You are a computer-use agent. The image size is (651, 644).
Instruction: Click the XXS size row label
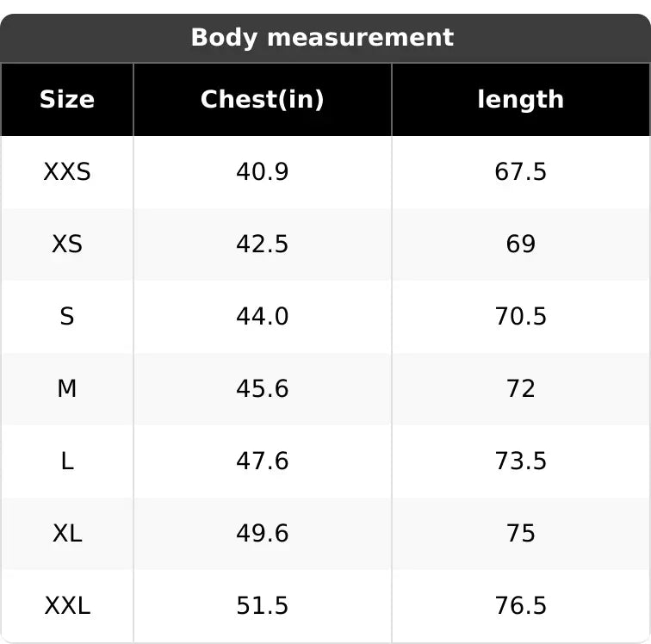click(x=67, y=171)
